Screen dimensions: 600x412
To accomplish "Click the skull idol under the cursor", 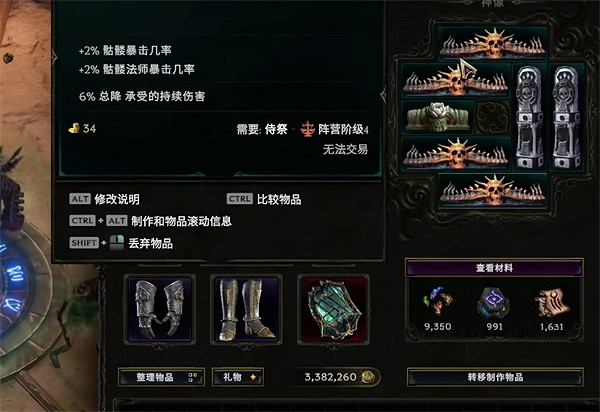I will pyautogui.click(x=456, y=80).
